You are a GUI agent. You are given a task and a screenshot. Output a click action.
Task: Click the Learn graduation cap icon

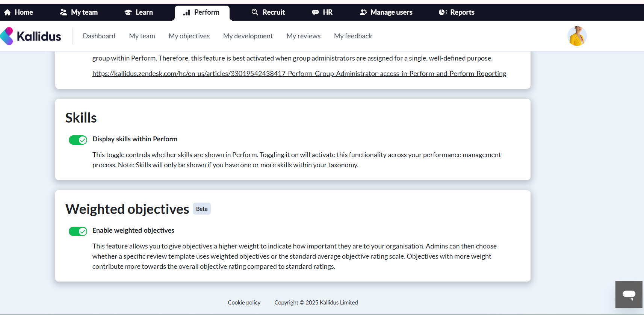(128, 12)
